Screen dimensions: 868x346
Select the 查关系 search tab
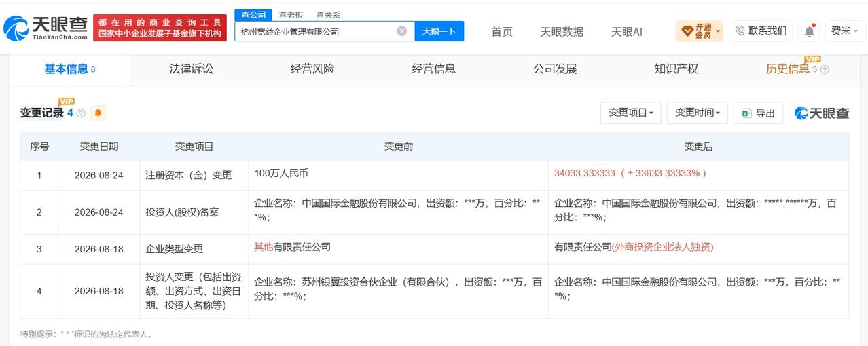(x=328, y=15)
